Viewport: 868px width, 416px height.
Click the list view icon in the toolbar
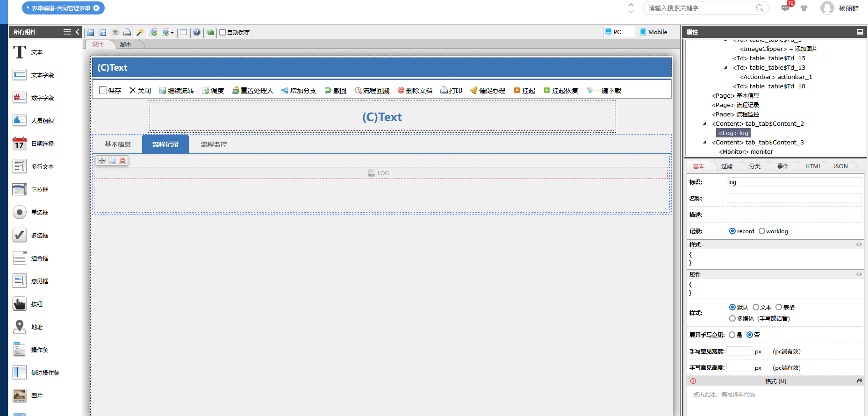coord(184,32)
